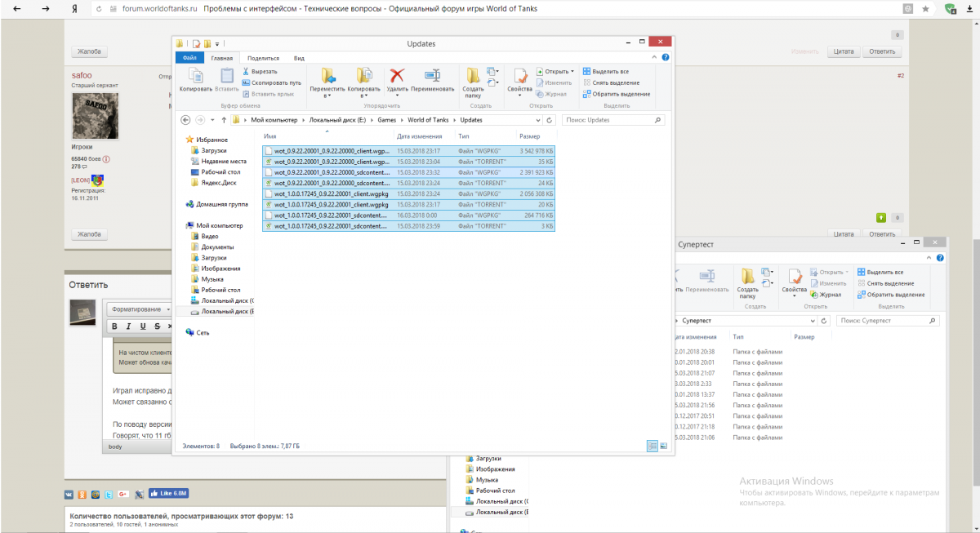Viewport: 980px width, 533px height.
Task: Switch to large thumbnails view in status bar
Action: point(663,446)
